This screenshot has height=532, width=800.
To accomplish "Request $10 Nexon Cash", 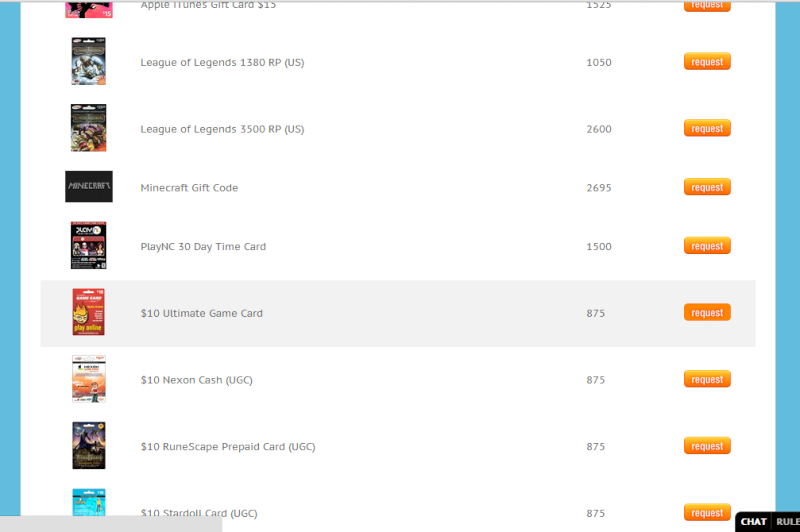I will pos(707,379).
